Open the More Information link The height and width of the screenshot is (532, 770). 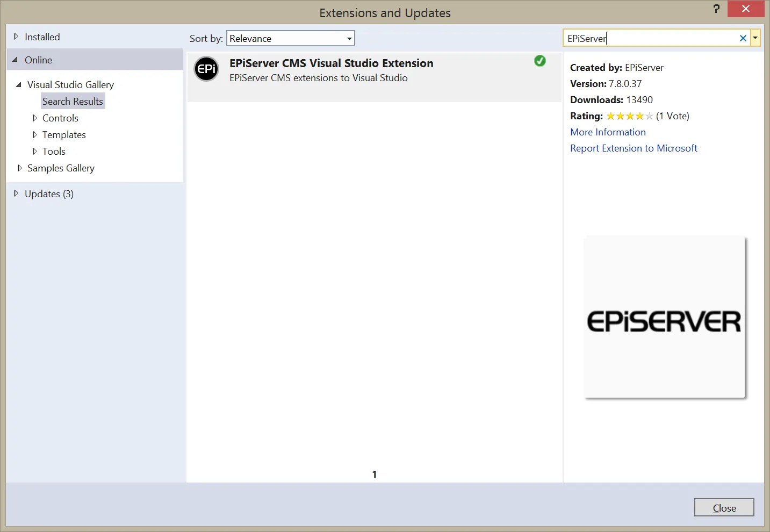pyautogui.click(x=608, y=132)
